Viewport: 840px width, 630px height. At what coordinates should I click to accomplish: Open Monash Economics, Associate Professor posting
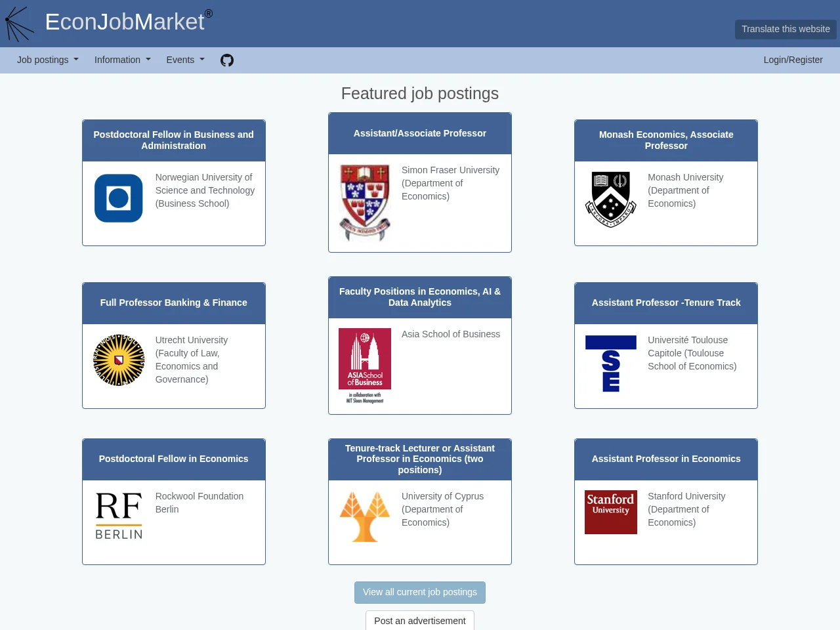point(666,140)
